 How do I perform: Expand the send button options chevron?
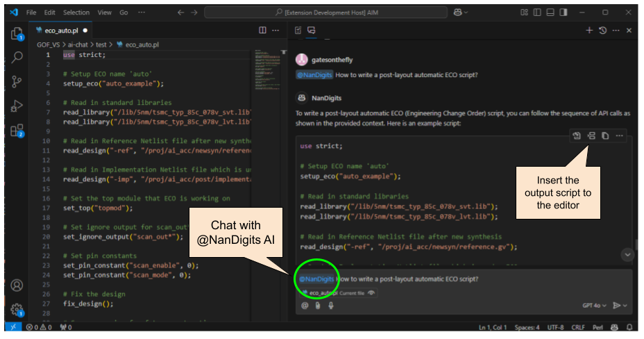pyautogui.click(x=625, y=305)
